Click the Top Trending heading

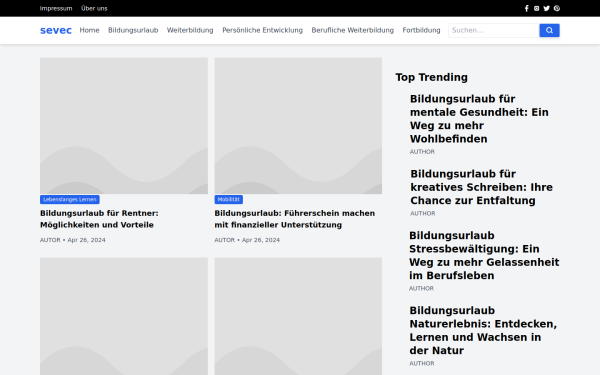[x=432, y=77]
